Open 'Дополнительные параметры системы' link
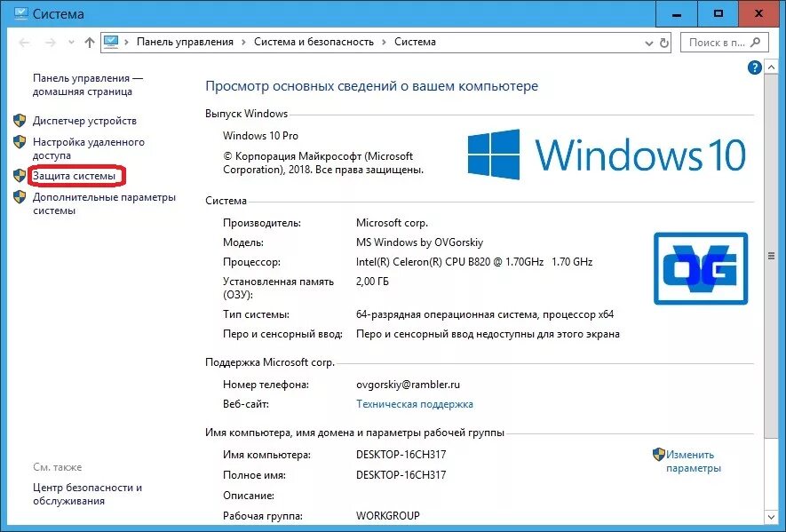This screenshot has width=786, height=532. tap(104, 204)
